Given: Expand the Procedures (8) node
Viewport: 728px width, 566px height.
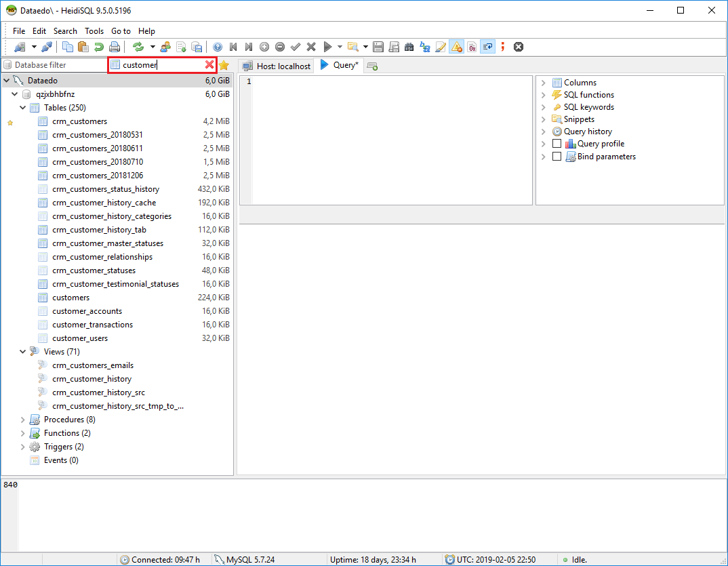Looking at the screenshot, I should (x=23, y=420).
